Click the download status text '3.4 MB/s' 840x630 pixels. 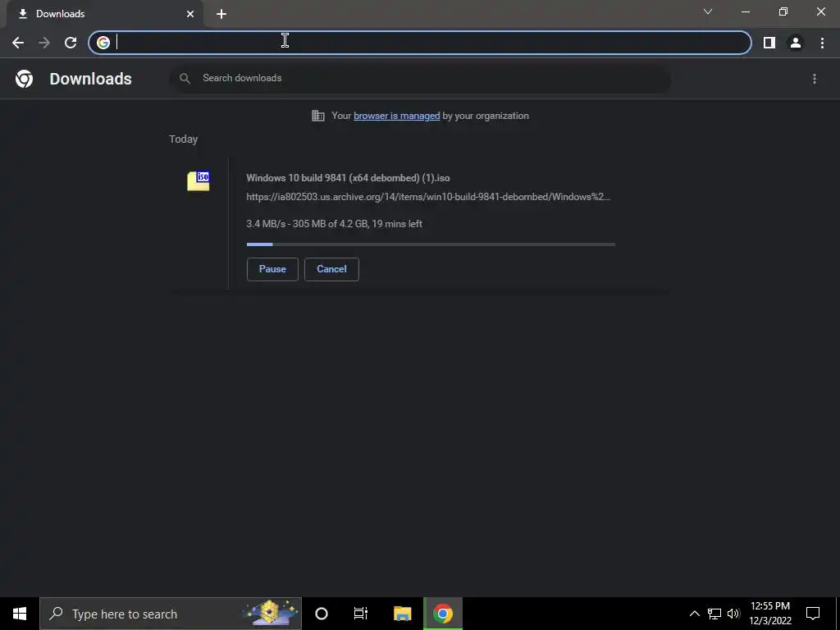[335, 224]
